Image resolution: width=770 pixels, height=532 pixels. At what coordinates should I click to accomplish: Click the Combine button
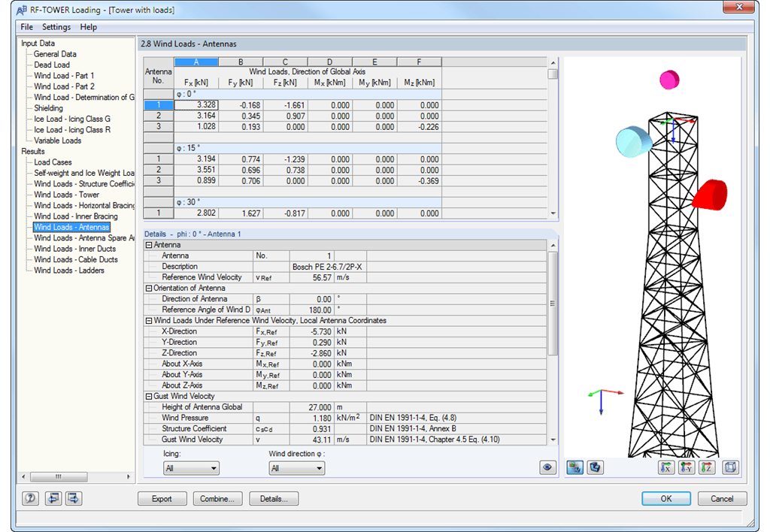[x=217, y=498]
